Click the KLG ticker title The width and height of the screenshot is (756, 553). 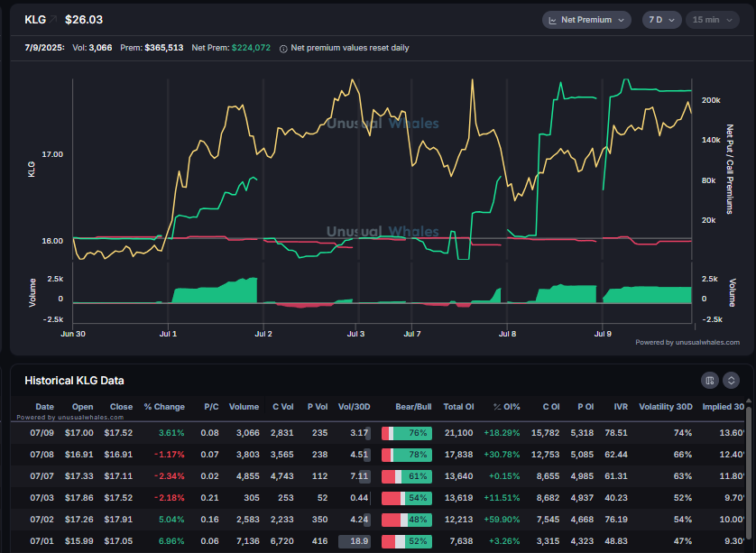point(35,19)
